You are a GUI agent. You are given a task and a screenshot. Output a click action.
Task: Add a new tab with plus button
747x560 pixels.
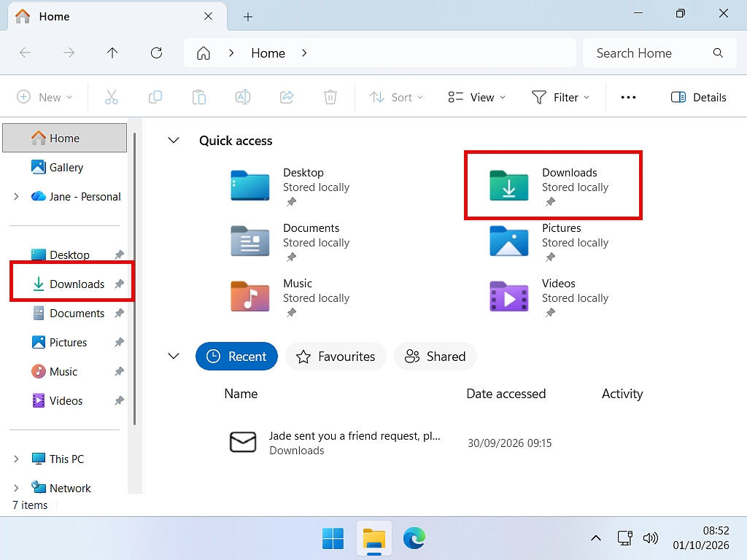click(248, 17)
